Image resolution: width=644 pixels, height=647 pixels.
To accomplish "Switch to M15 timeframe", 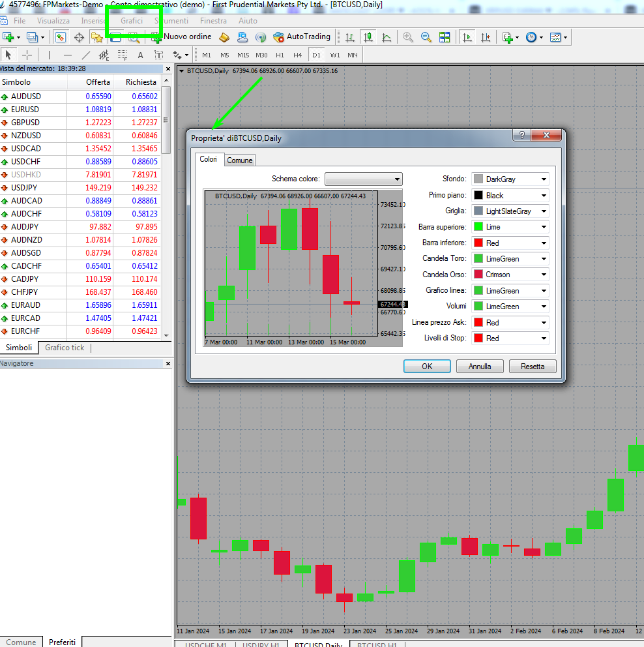I will (x=243, y=55).
